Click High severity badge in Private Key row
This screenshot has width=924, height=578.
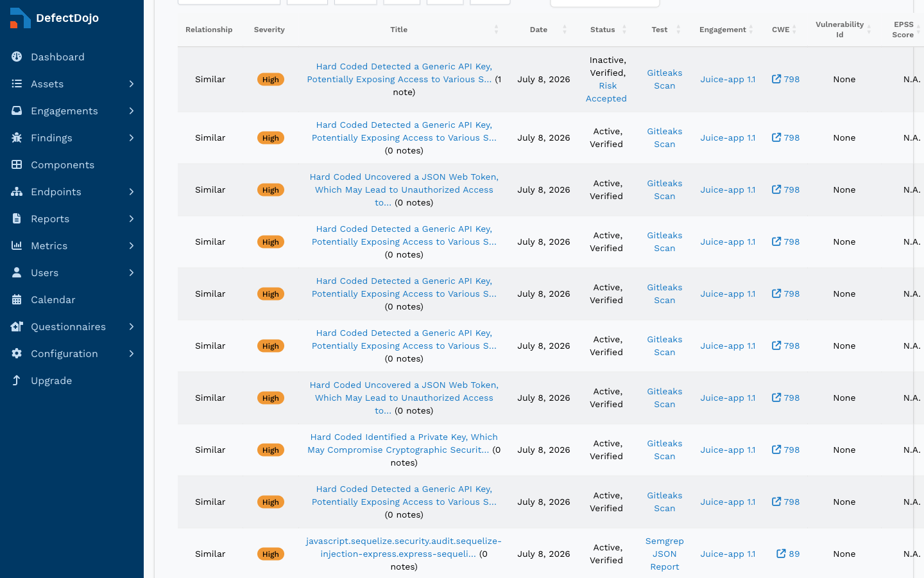point(271,450)
